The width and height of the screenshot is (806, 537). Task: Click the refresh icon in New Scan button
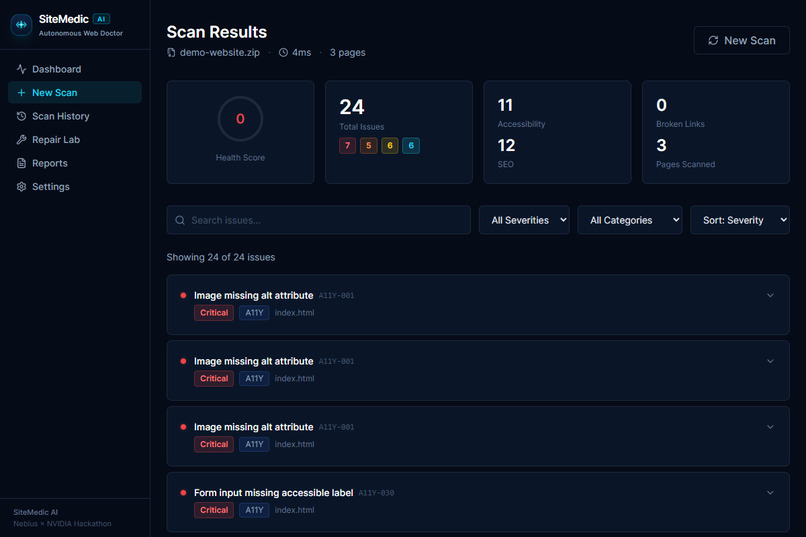click(713, 40)
